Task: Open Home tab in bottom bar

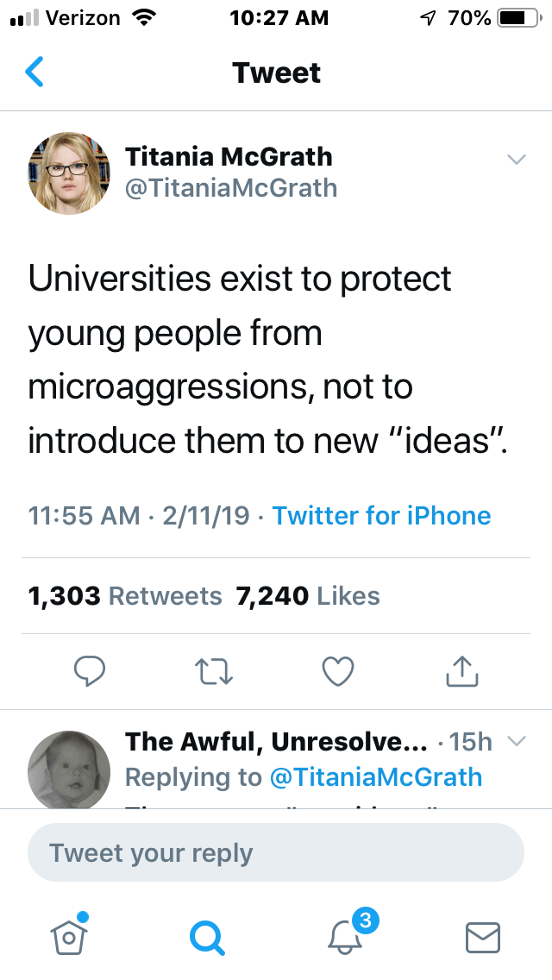Action: coord(71,935)
